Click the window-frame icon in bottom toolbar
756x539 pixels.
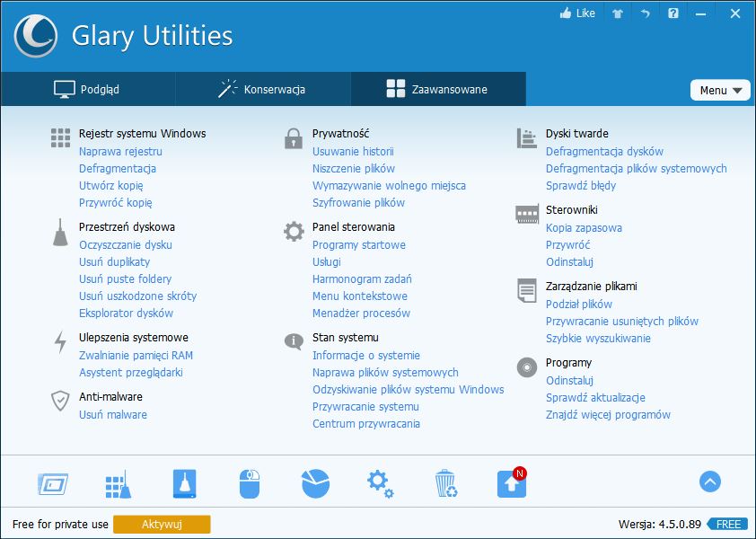click(x=53, y=483)
